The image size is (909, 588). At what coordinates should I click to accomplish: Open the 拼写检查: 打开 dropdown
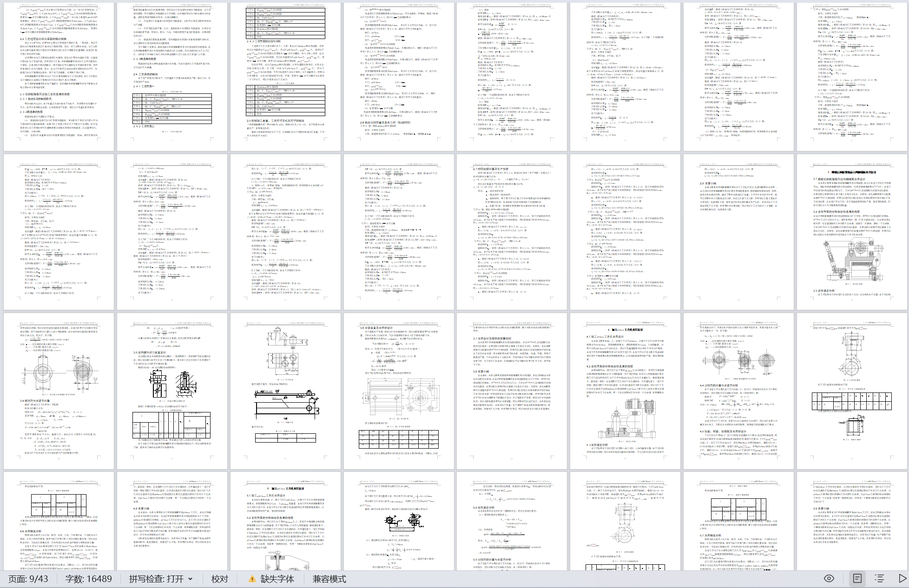coord(161,579)
